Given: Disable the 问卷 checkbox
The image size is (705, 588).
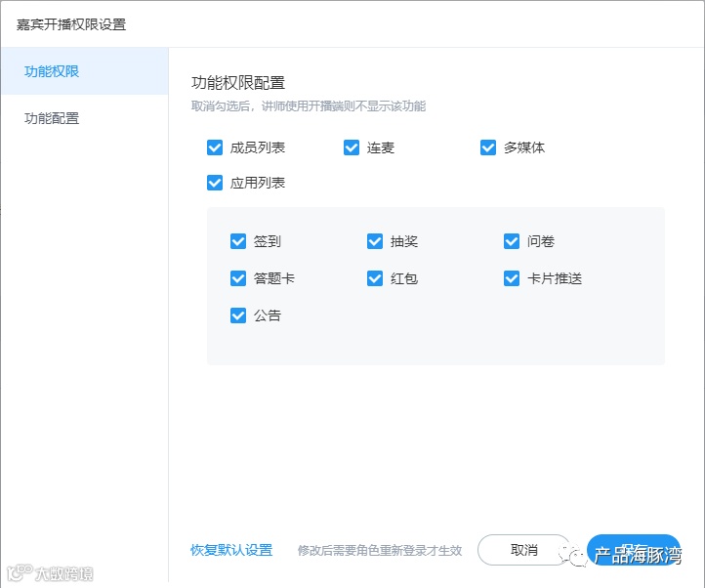Looking at the screenshot, I should (x=512, y=241).
